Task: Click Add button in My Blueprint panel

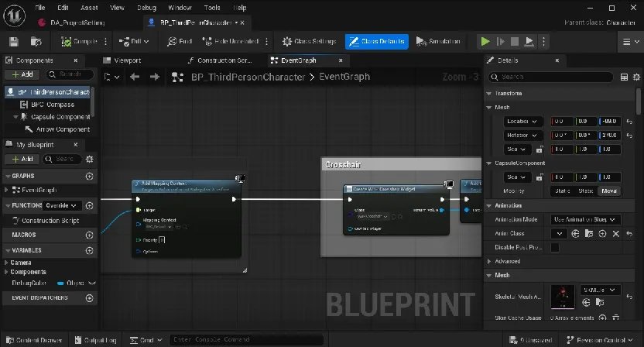Action: tap(22, 159)
